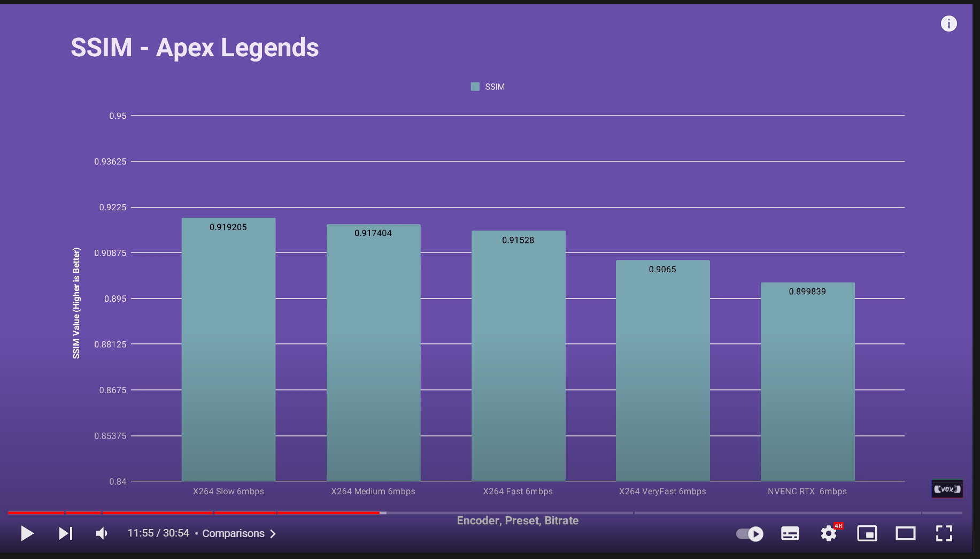Viewport: 980px width, 559px height.
Task: Switch to theater mode
Action: tap(906, 533)
